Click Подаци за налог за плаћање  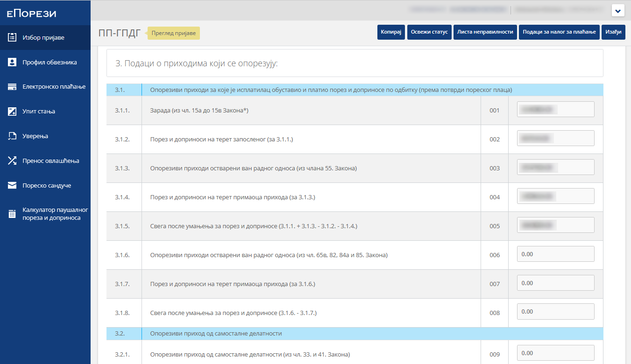point(559,32)
